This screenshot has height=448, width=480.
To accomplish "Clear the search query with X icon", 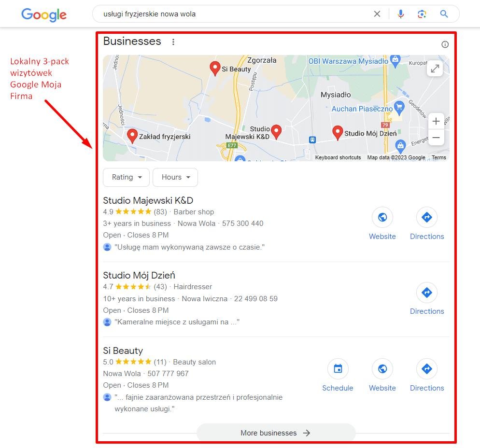I will 377,14.
